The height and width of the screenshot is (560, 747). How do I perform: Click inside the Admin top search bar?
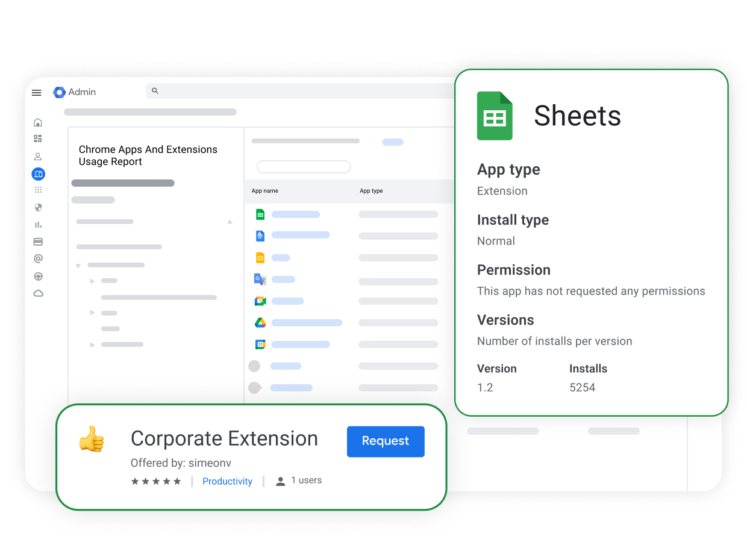click(x=301, y=91)
